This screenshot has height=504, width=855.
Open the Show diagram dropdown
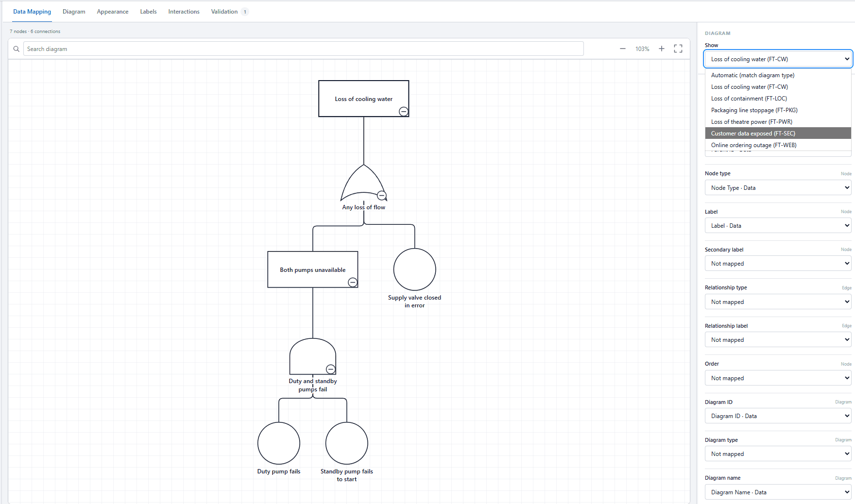[x=778, y=59]
